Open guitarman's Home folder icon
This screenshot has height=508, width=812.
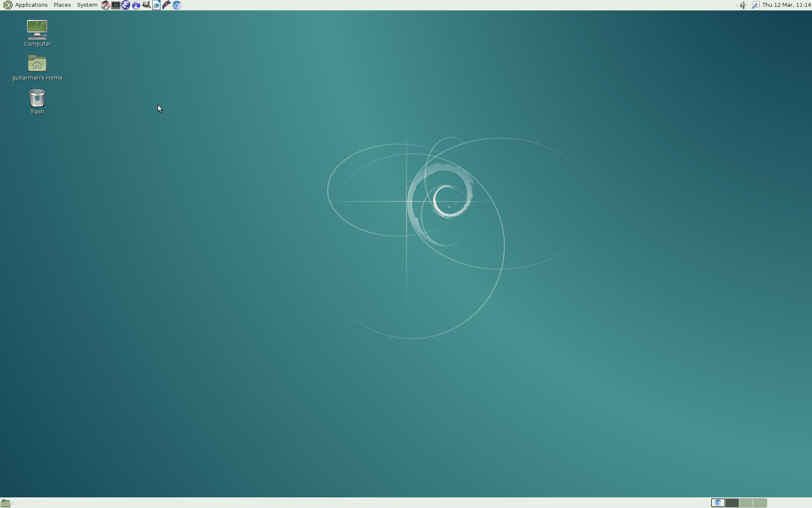[x=37, y=68]
